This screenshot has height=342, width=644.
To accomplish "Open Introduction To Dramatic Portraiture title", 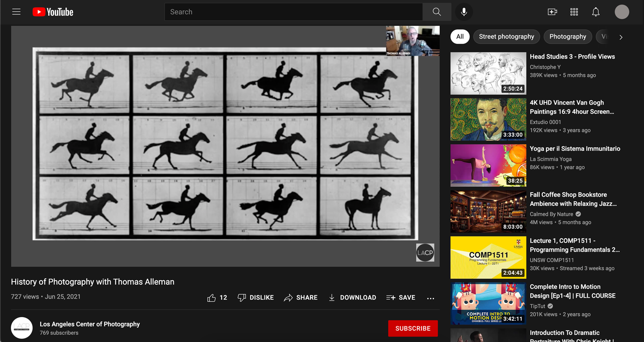I will point(572,335).
